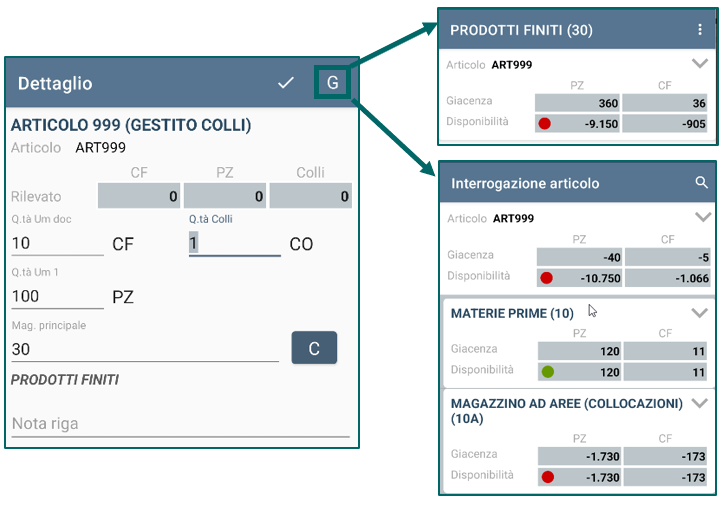Click the Nota riga text field
Screen dimensions: 727x506
click(x=180, y=424)
